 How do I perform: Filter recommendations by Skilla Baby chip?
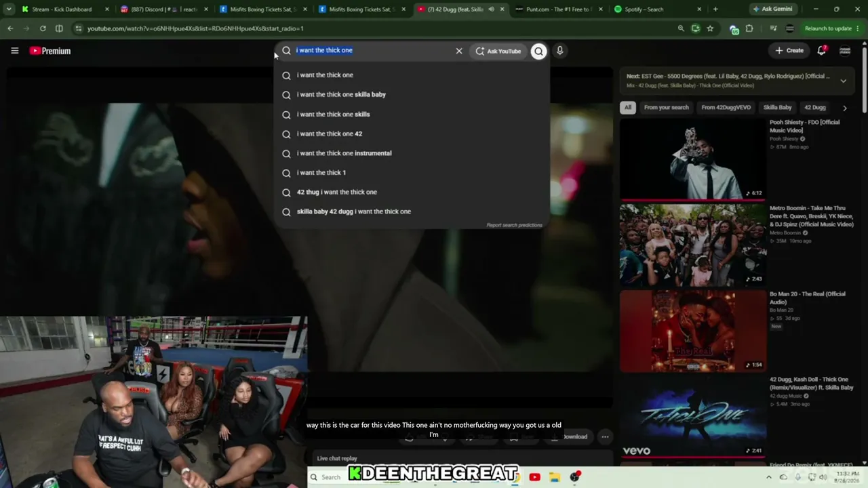pyautogui.click(x=777, y=107)
